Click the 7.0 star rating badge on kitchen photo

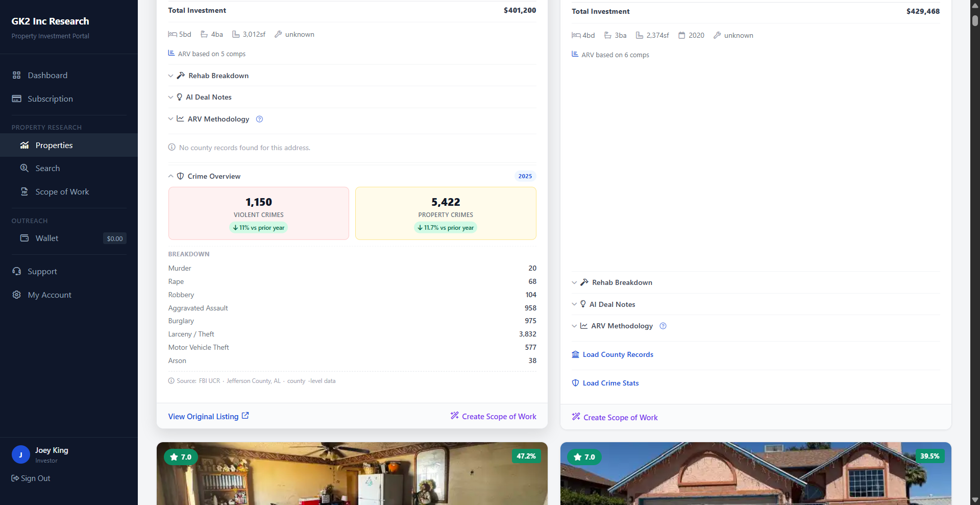pyautogui.click(x=181, y=457)
